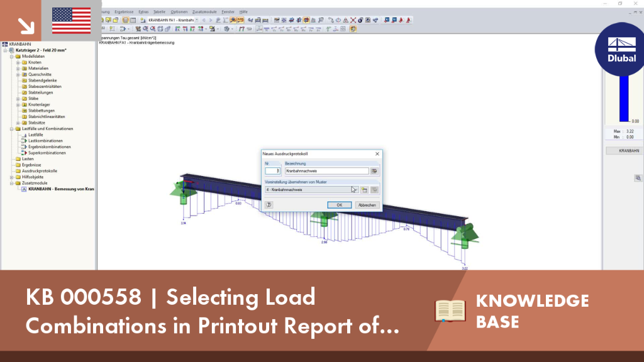Click the magnifier icon on right panel edge

(x=638, y=178)
